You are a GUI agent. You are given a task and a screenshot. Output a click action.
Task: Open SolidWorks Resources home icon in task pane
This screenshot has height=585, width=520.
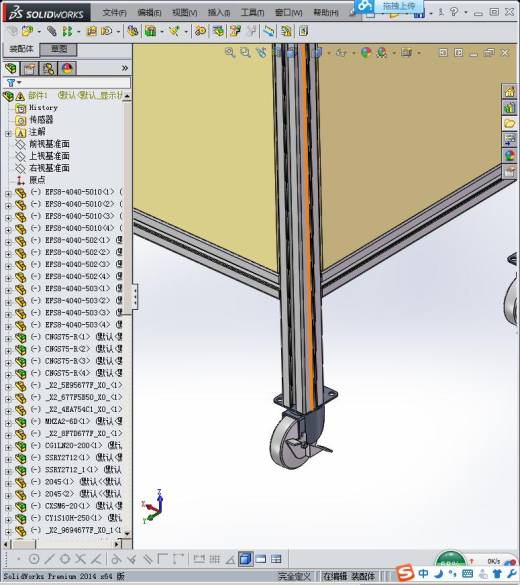click(x=509, y=92)
